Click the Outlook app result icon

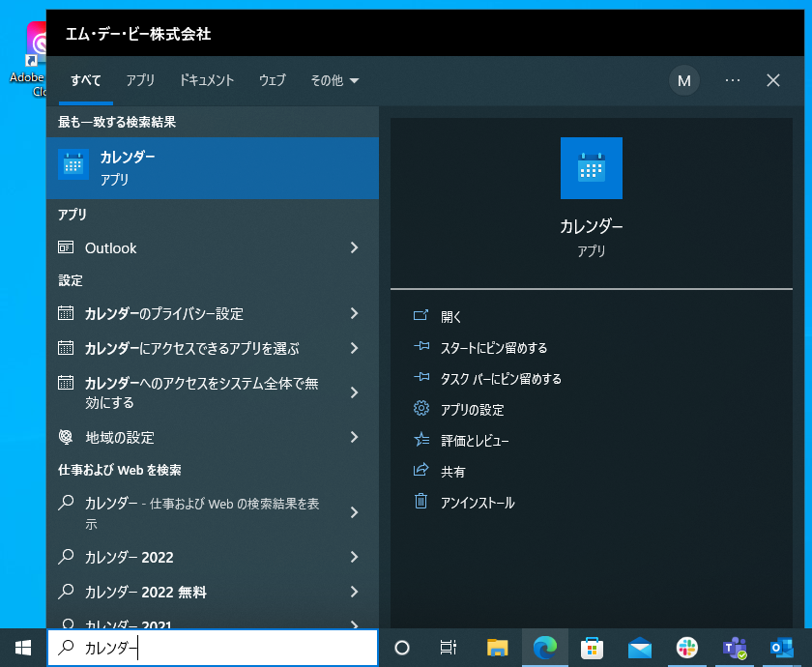pos(66,247)
